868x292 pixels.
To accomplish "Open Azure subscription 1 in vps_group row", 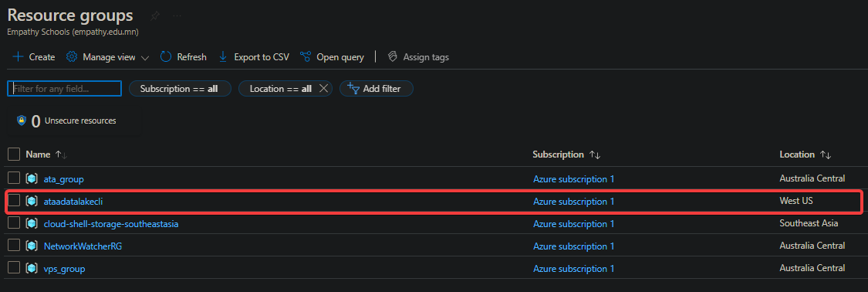I will (573, 269).
